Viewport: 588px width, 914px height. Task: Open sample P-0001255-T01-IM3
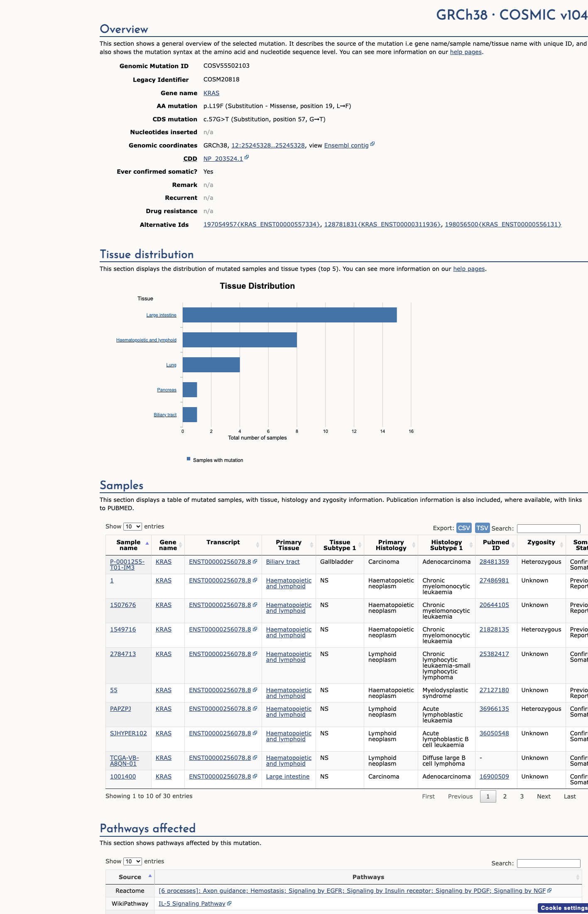127,565
